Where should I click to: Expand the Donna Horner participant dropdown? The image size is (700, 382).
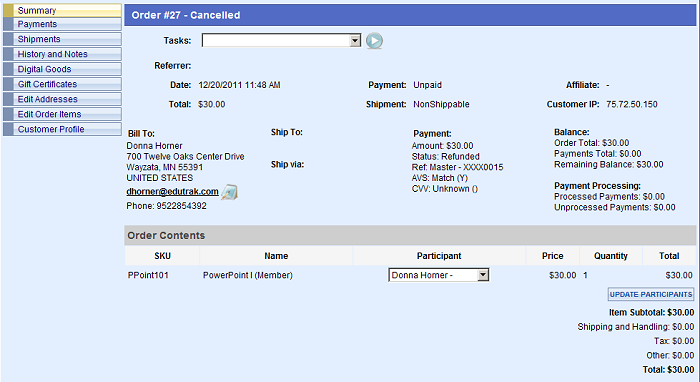tap(483, 275)
